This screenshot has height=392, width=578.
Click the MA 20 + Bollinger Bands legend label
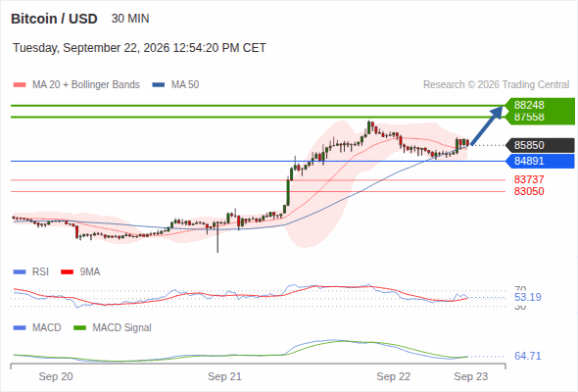(x=86, y=85)
